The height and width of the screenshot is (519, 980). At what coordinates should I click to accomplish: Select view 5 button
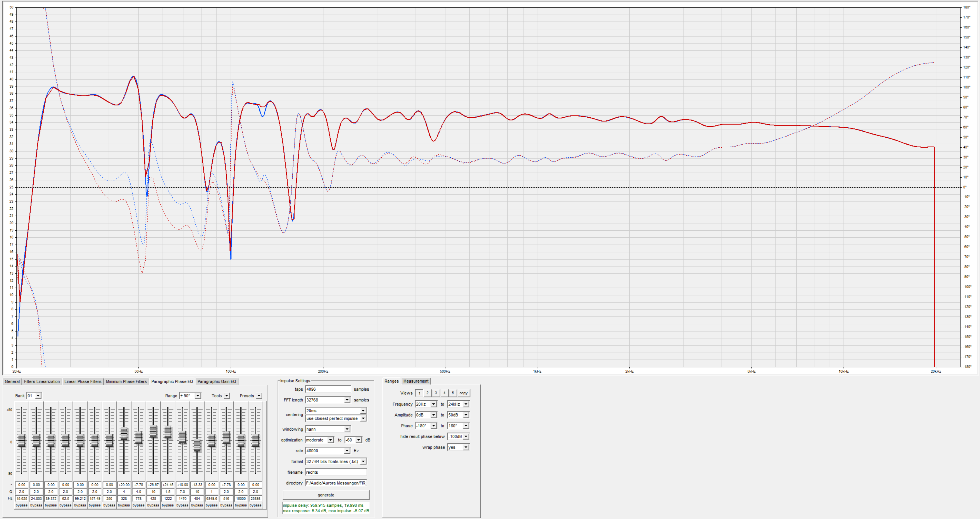(453, 393)
